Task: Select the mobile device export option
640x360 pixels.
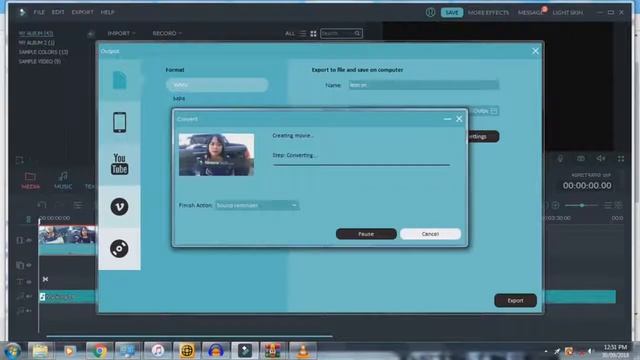Action: click(119, 122)
